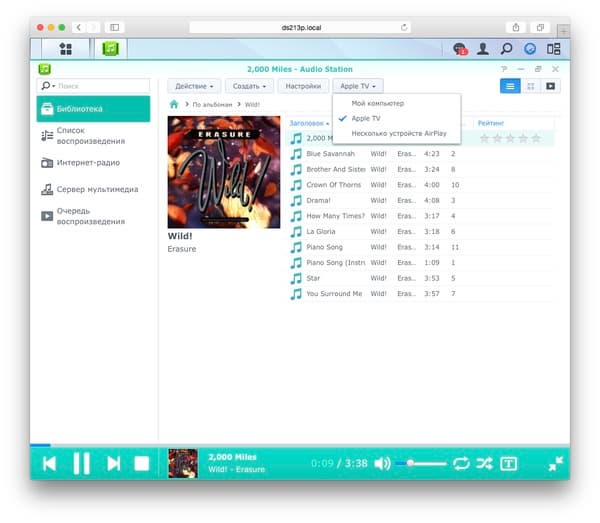This screenshot has width=600, height=523.
Task: Rate 2,000 Miles five stars
Action: (x=536, y=138)
